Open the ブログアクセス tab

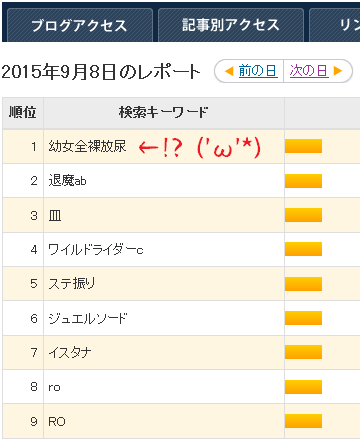click(80, 25)
